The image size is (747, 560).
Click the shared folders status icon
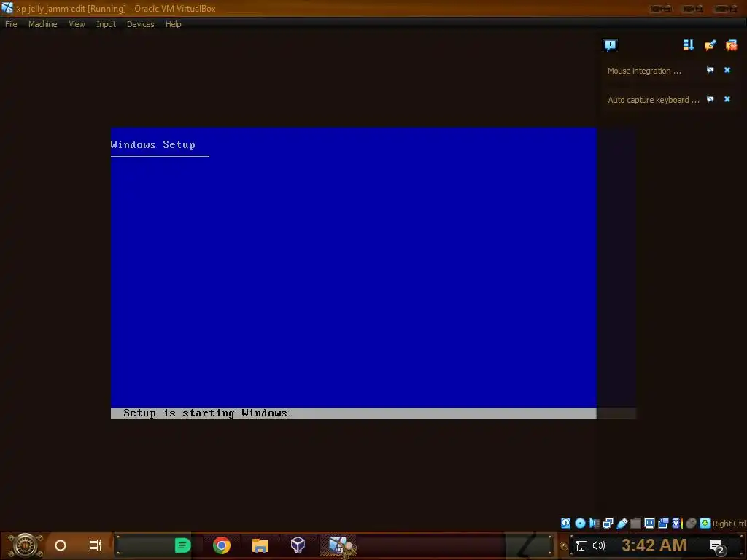(635, 524)
